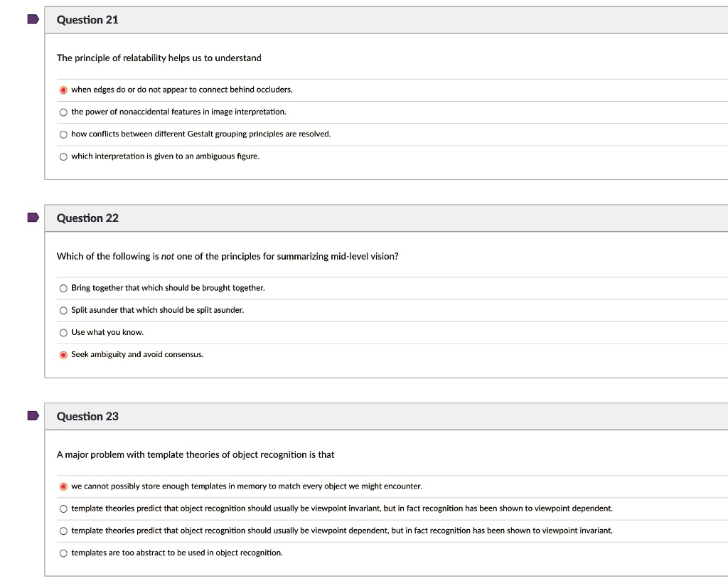Select 'Bring together that which should be brought together'
The width and height of the screenshot is (728, 586).
[x=63, y=288]
